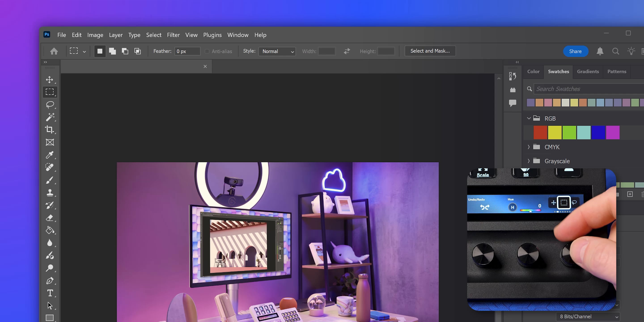
Task: Expand the tools panel double arrow
Action: coord(45,62)
